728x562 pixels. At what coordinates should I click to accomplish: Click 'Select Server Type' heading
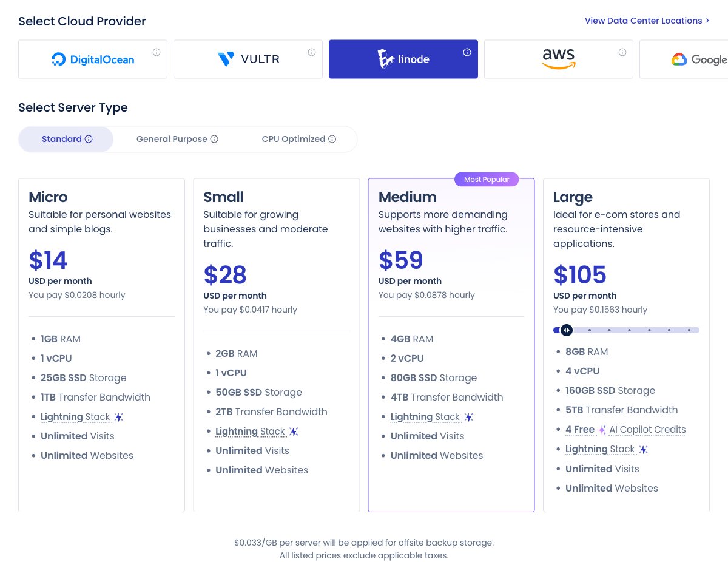tap(73, 108)
